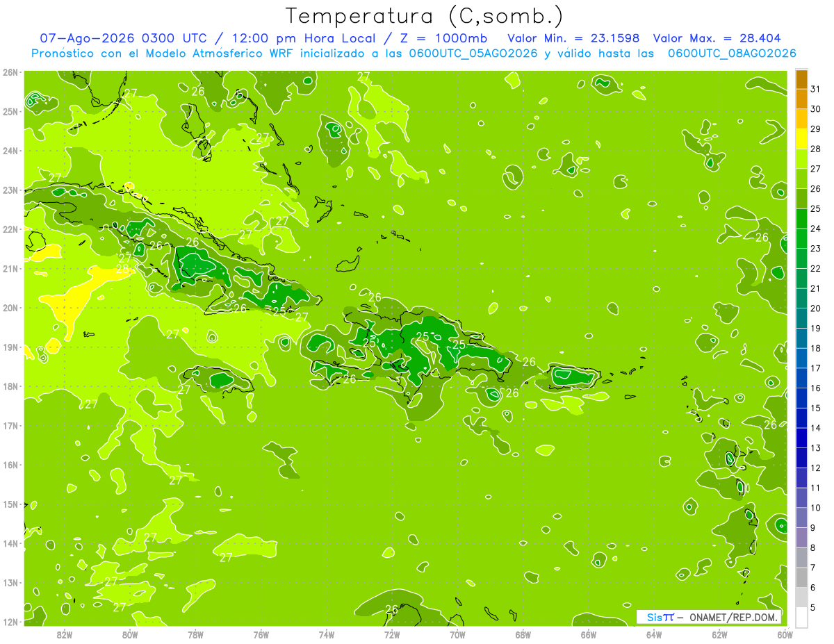Click the 82W longitude label
Image resolution: width=834 pixels, height=644 pixels.
[x=65, y=634]
